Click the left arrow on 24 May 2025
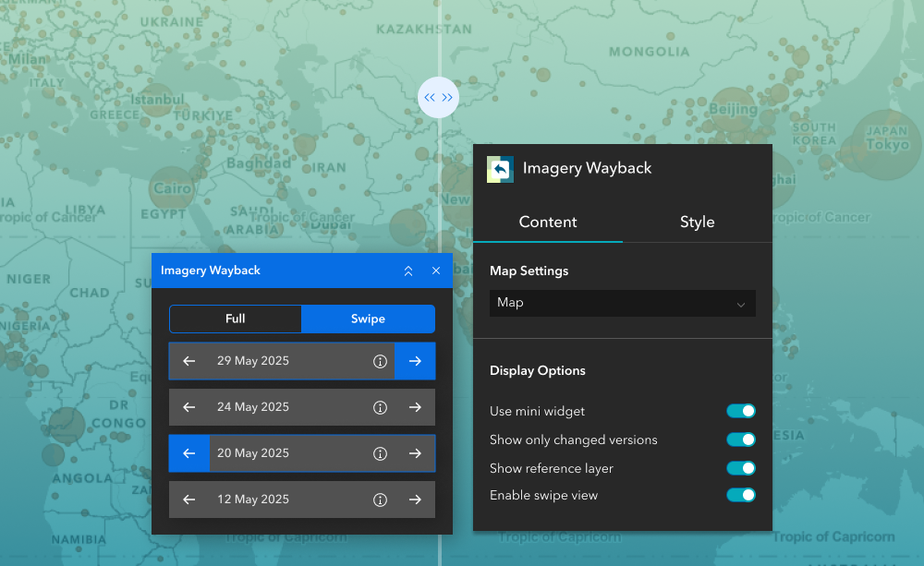Screen dimensions: 924x566 189,407
